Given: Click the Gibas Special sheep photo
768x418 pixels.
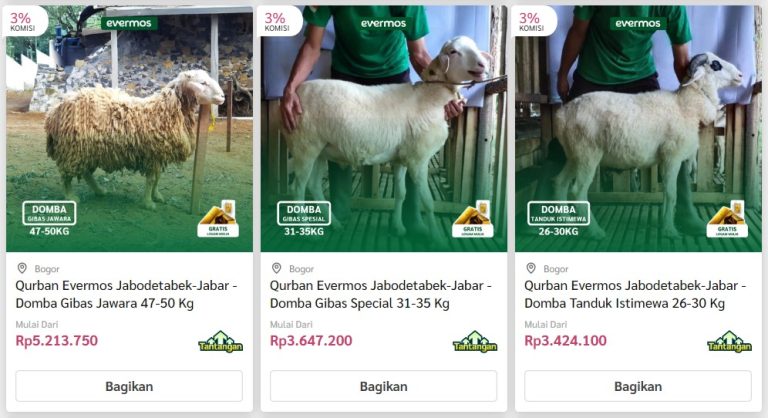Looking at the screenshot, I should [384, 129].
